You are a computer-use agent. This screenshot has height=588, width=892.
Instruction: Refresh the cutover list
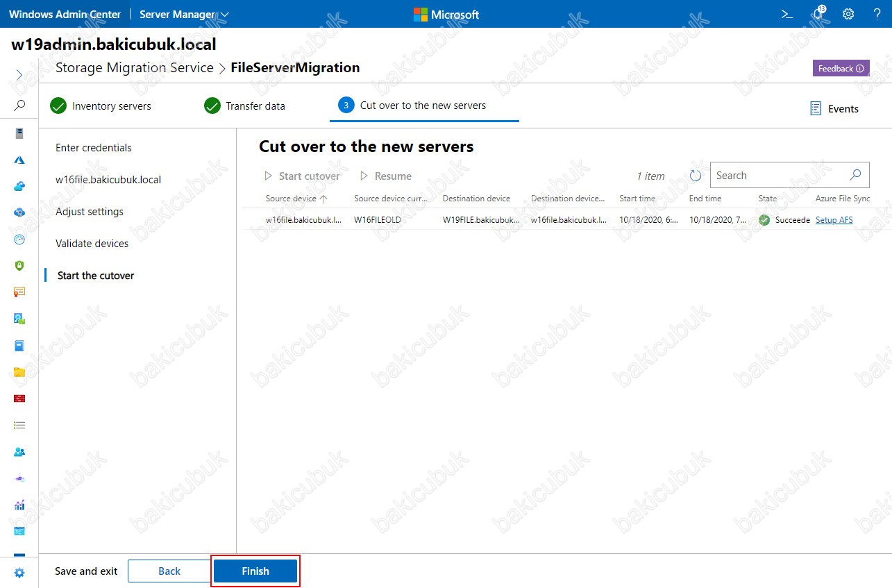696,176
